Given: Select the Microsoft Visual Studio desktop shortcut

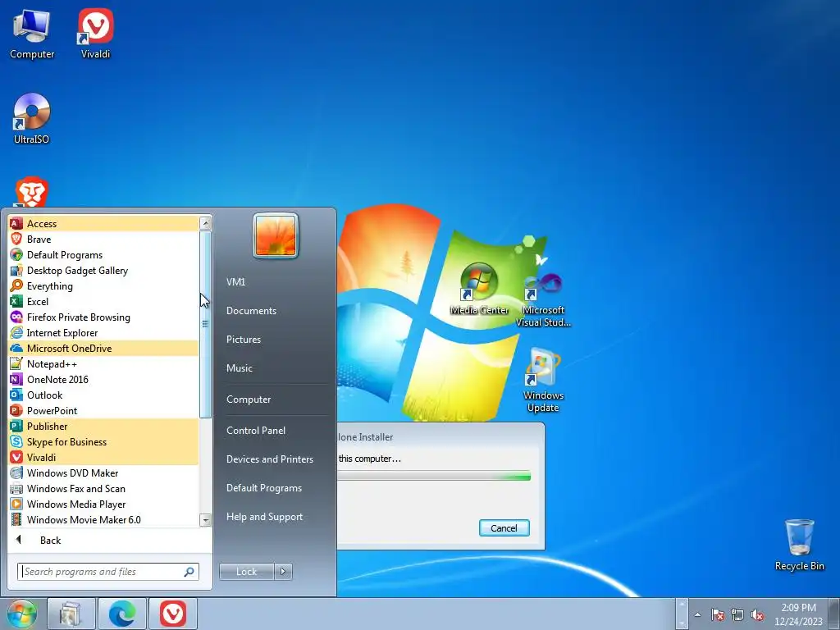Looking at the screenshot, I should (543, 299).
